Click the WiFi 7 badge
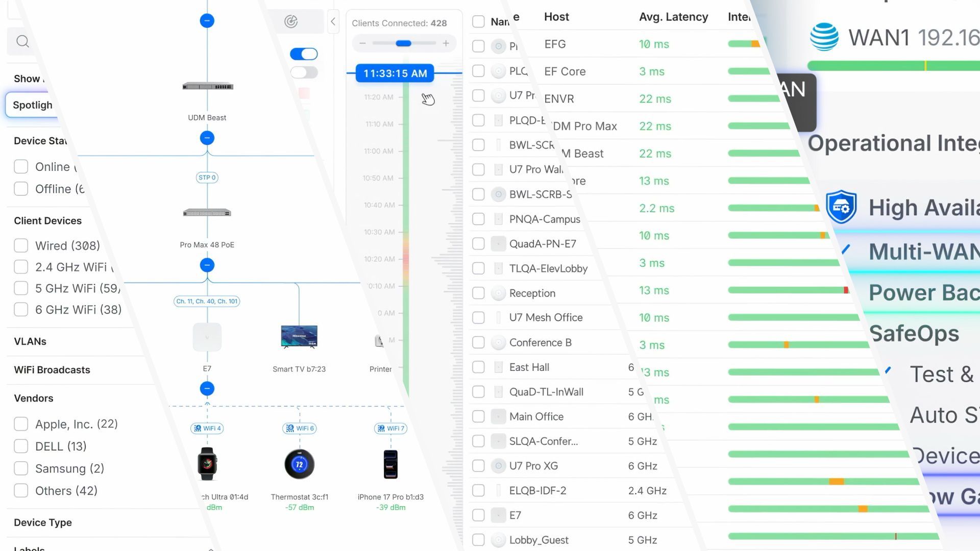Viewport: 980px width, 551px height. pyautogui.click(x=390, y=429)
